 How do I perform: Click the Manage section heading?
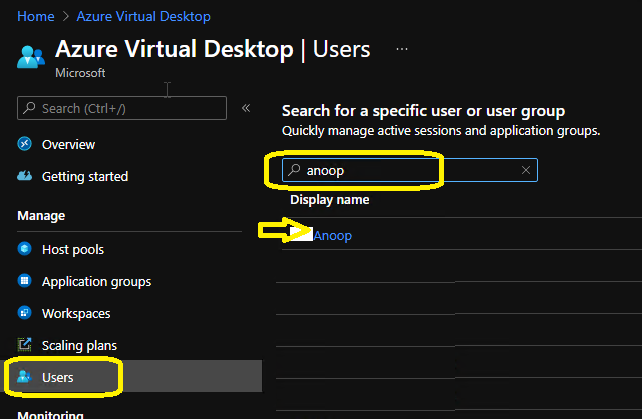click(x=41, y=216)
